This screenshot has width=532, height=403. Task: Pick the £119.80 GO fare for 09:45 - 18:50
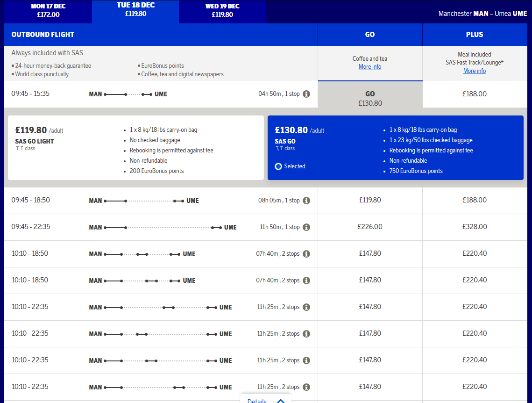point(370,200)
